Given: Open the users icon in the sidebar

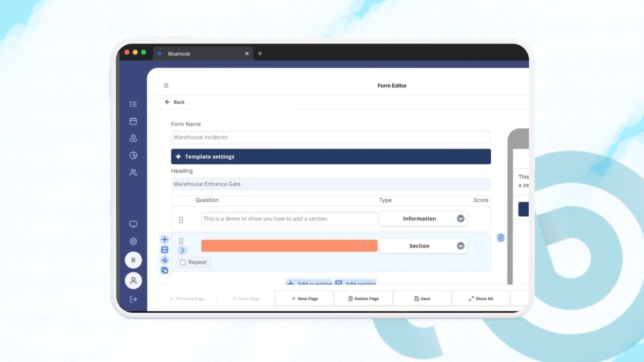Looking at the screenshot, I should point(133,173).
